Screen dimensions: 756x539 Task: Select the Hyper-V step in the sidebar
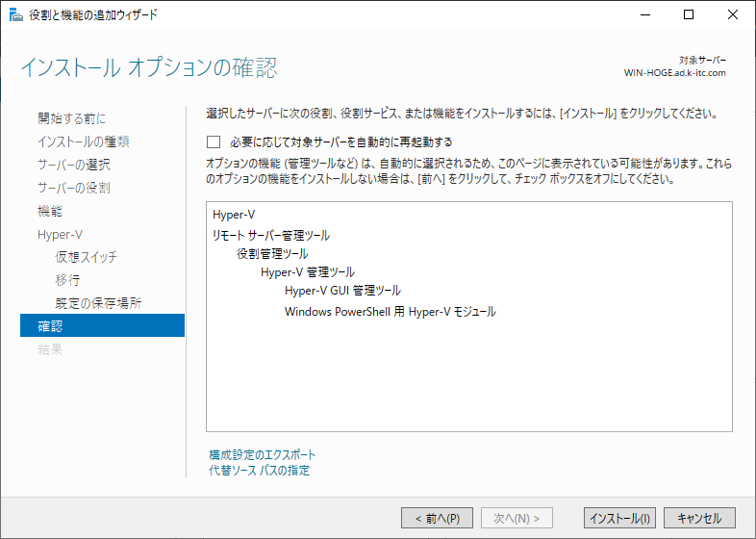point(61,235)
